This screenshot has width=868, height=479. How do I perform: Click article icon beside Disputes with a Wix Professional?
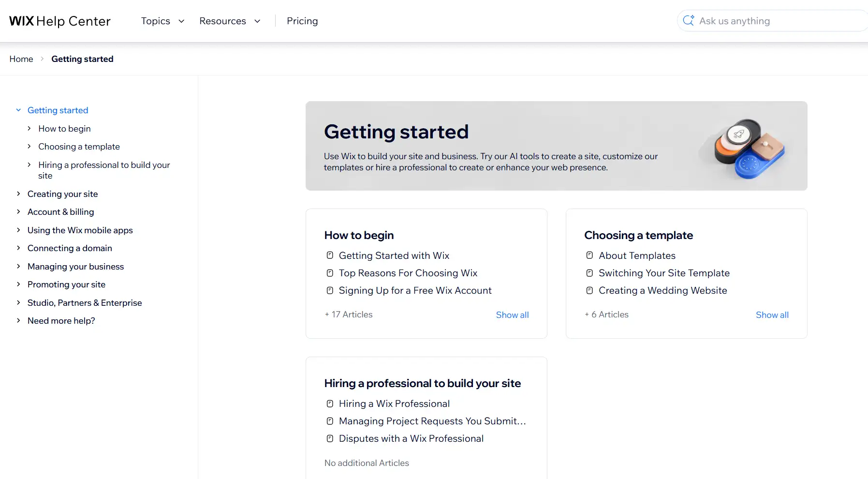[330, 438]
